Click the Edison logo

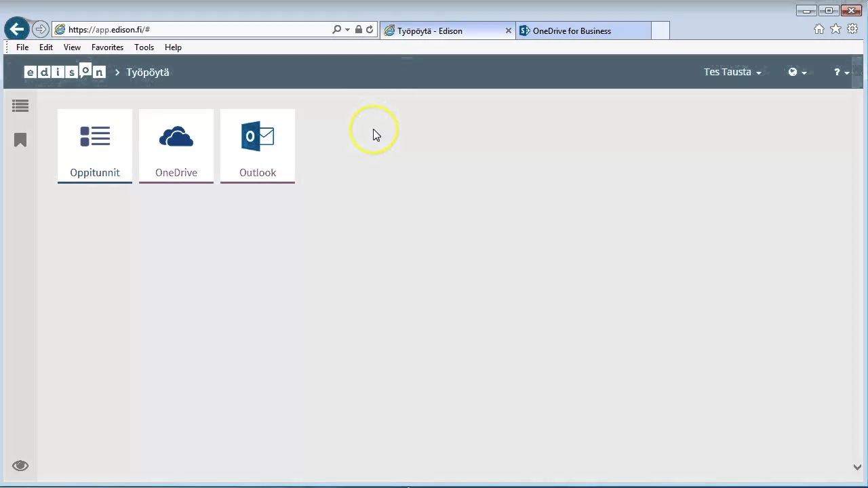(65, 71)
